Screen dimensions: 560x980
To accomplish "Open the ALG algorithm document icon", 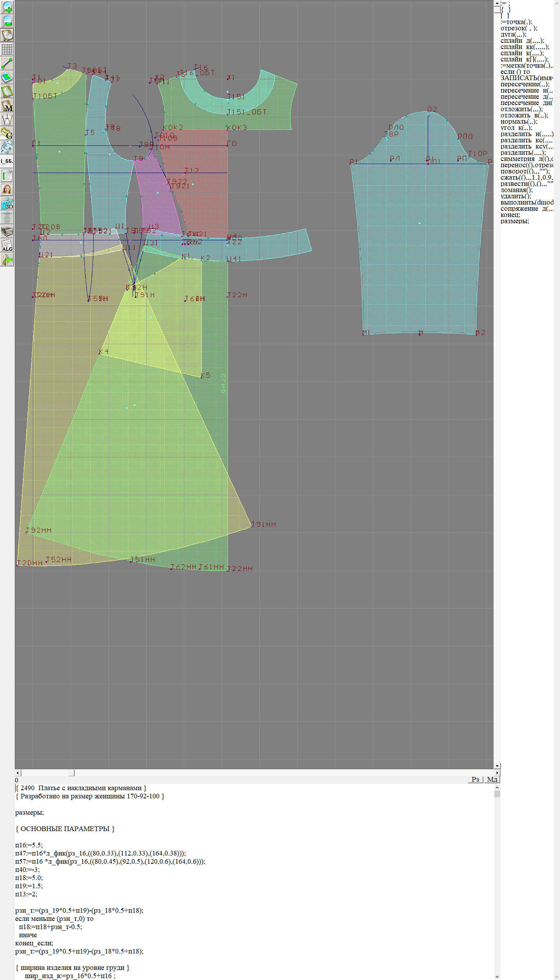I will (x=7, y=246).
